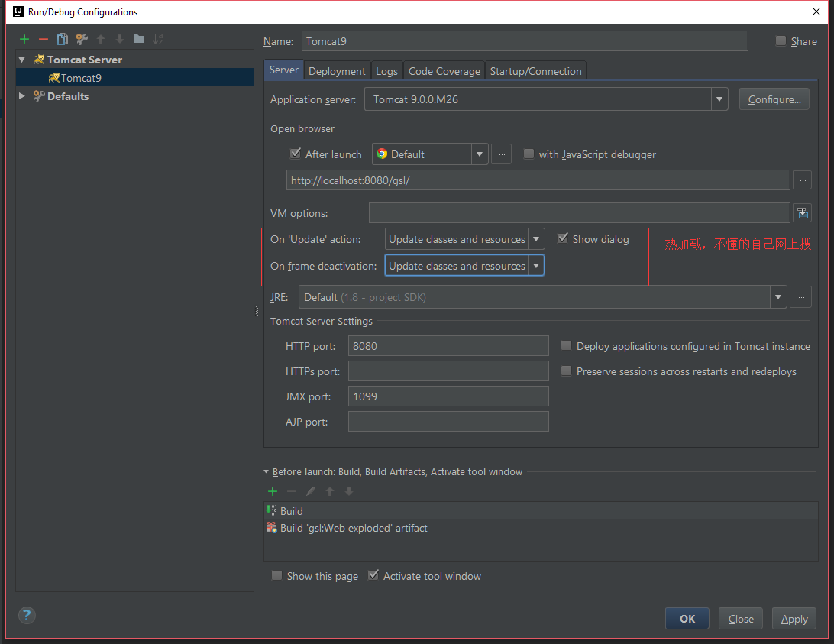Check Show this page checkbox
Image resolution: width=834 pixels, height=644 pixels.
click(276, 575)
